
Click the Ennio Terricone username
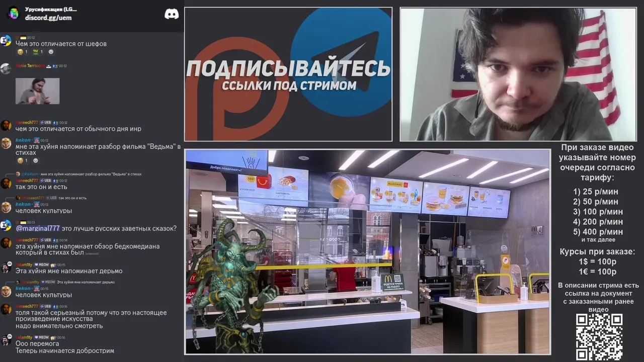[30, 66]
